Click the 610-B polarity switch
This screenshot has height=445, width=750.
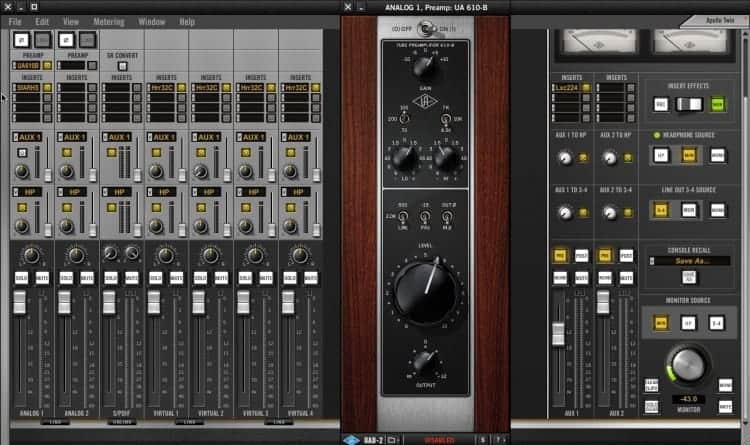pos(446,217)
